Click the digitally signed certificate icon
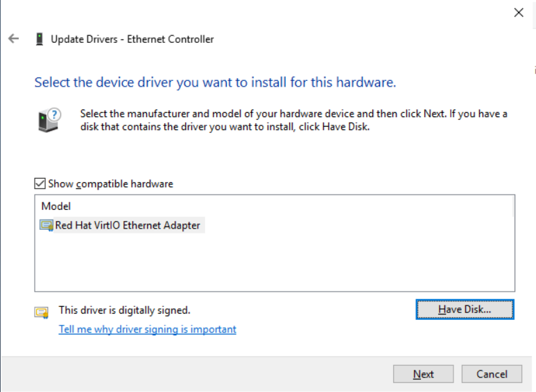The width and height of the screenshot is (536, 392). [42, 312]
